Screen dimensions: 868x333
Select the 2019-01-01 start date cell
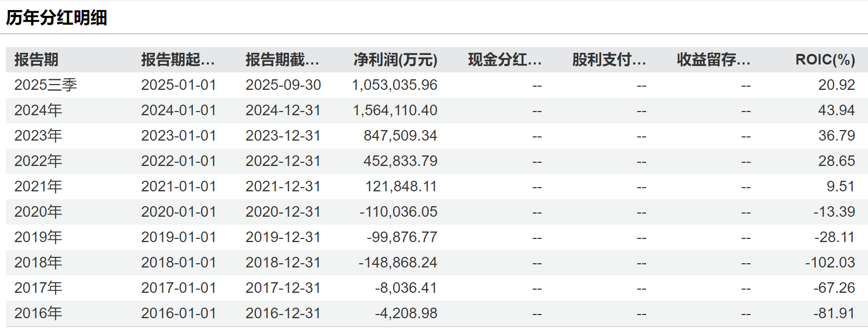click(179, 237)
